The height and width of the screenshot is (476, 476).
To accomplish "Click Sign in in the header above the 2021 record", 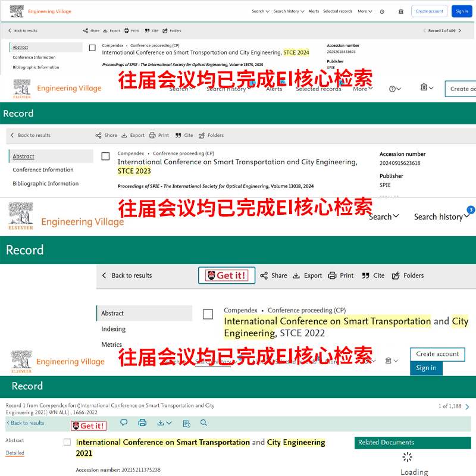I will (x=426, y=368).
